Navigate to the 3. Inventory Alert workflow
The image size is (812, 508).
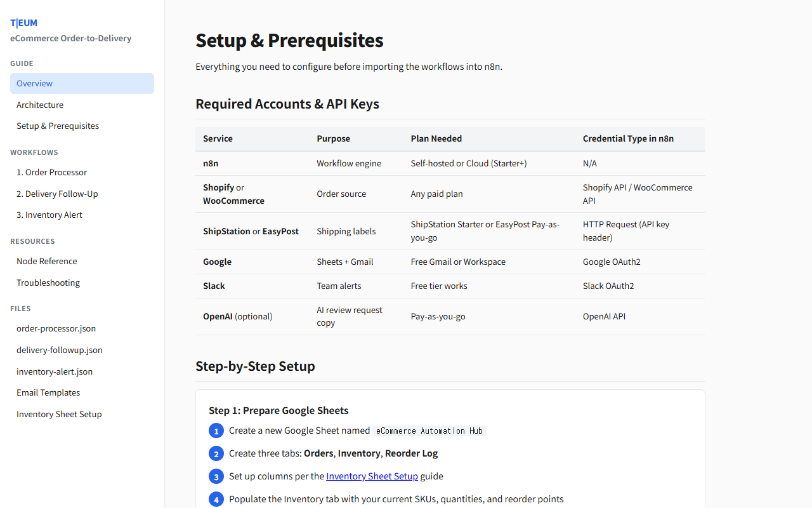49,215
